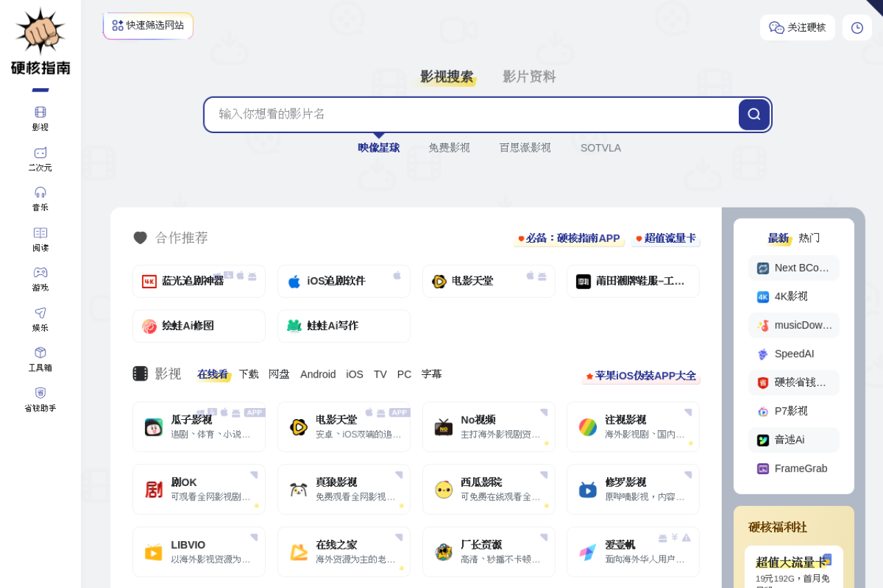
Task: Open the 省钱助手 sidebar item
Action: point(40,399)
